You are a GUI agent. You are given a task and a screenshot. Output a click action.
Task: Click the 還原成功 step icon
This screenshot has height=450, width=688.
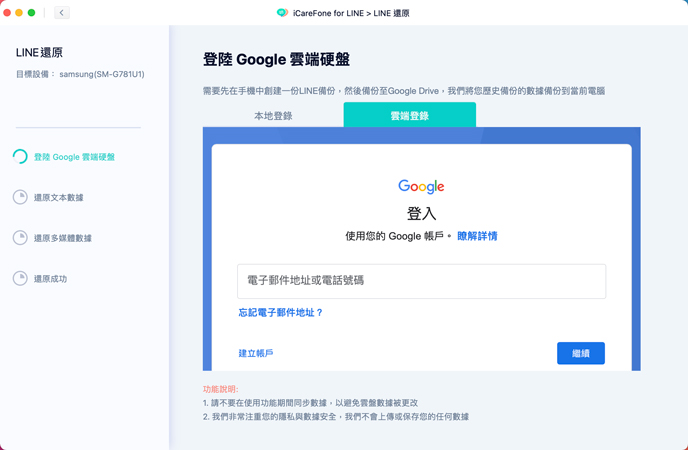pyautogui.click(x=20, y=279)
